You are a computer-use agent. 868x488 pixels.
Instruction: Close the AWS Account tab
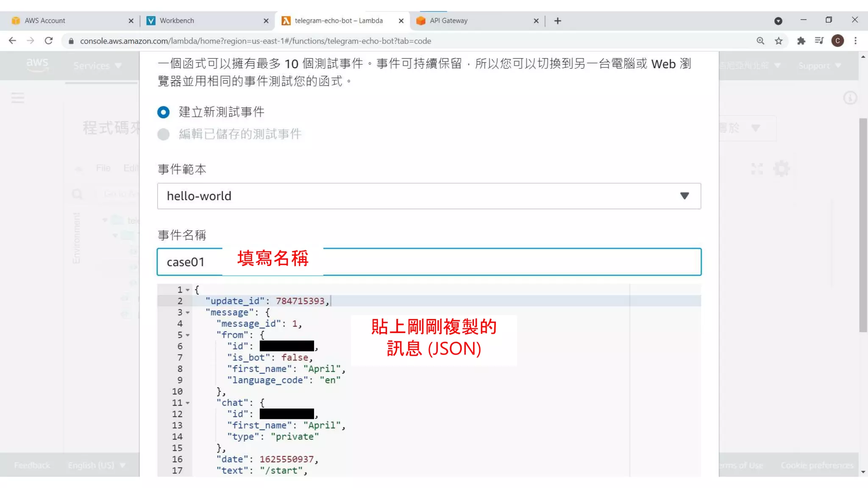click(131, 21)
